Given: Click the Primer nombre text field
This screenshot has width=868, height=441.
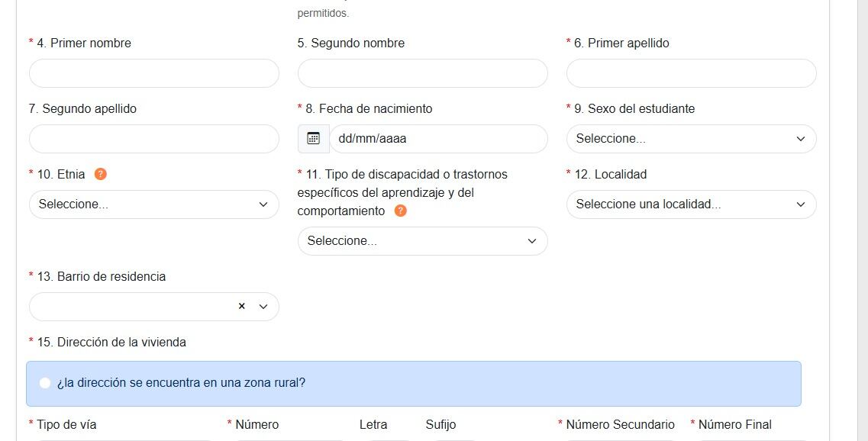Looking at the screenshot, I should click(x=153, y=73).
